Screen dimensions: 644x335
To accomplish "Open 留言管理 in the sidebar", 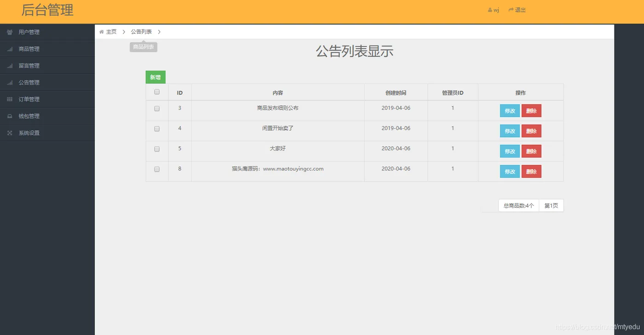I will [x=47, y=66].
